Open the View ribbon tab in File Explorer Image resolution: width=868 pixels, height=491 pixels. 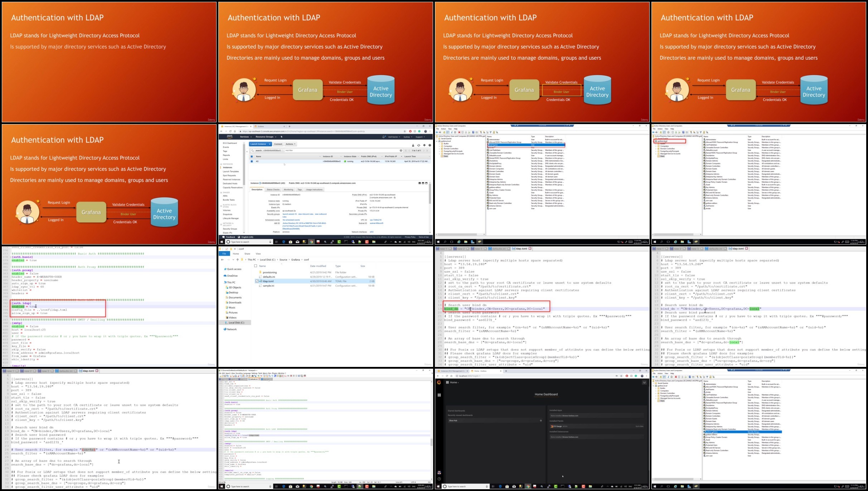pyautogui.click(x=258, y=254)
